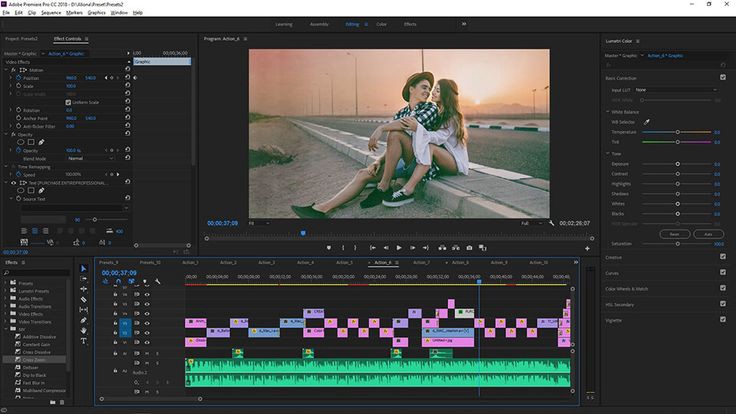The height and width of the screenshot is (414, 736).
Task: Open timeline settings wrench icon
Action: click(x=158, y=282)
